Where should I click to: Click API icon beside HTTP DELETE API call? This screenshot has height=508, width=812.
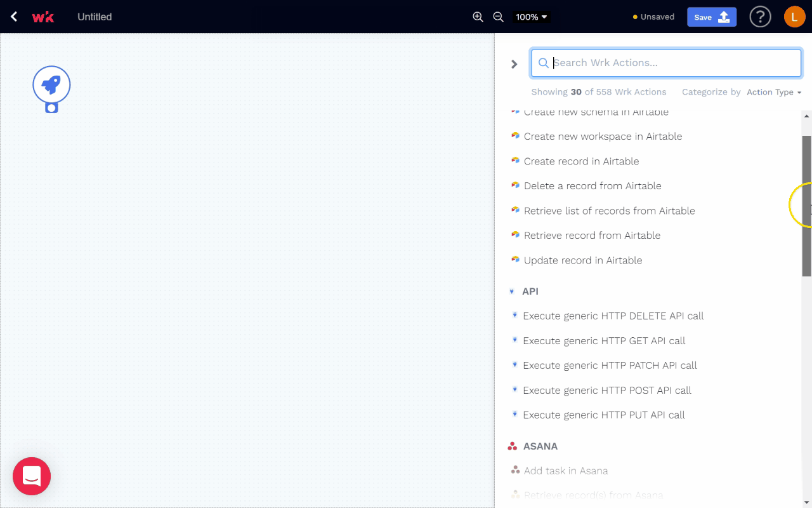tap(514, 316)
